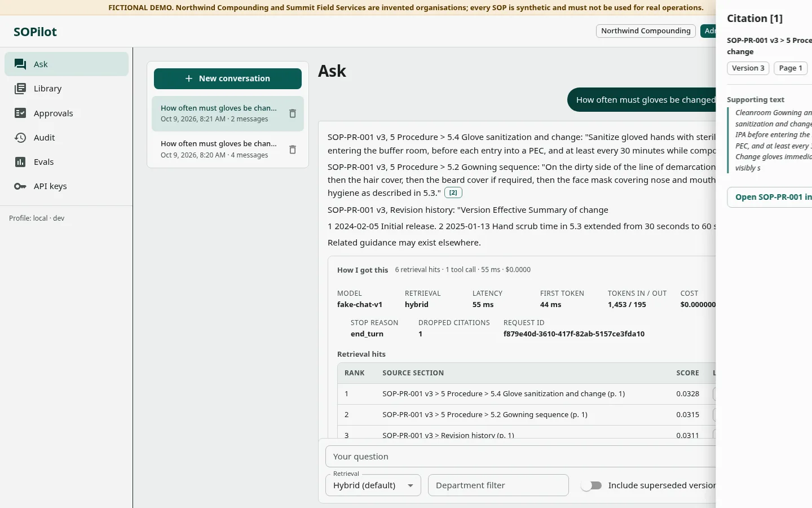This screenshot has width=812, height=508.
Task: Open the Evals chart icon
Action: [20, 162]
